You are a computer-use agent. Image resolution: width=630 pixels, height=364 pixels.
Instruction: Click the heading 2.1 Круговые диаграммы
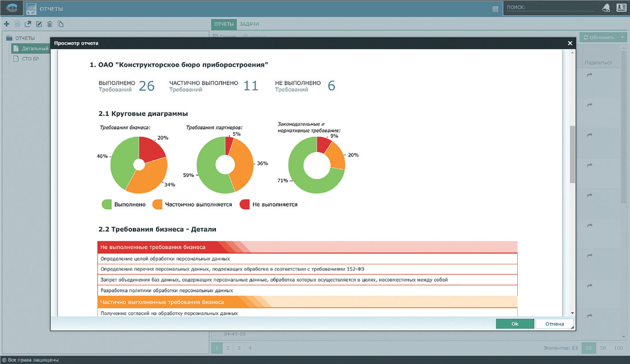click(x=143, y=114)
